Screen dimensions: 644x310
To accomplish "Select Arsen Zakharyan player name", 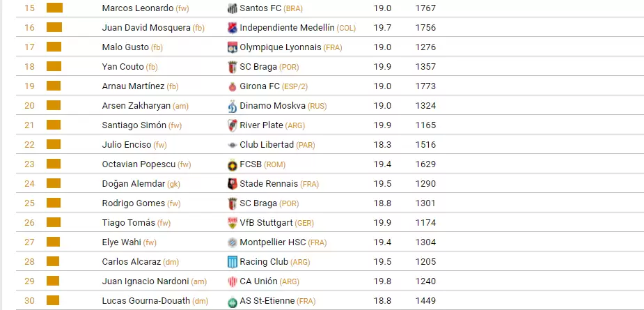I will pos(132,106).
